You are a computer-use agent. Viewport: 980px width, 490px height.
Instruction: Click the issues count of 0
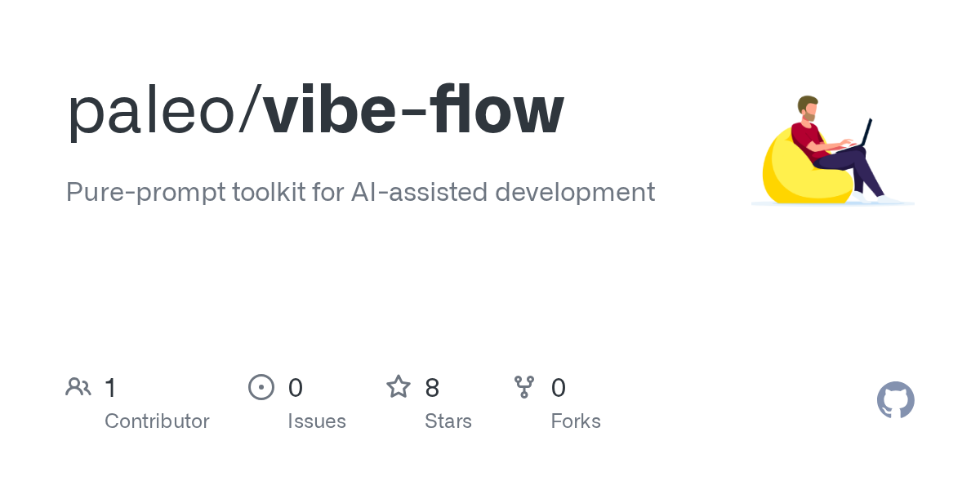(296, 387)
